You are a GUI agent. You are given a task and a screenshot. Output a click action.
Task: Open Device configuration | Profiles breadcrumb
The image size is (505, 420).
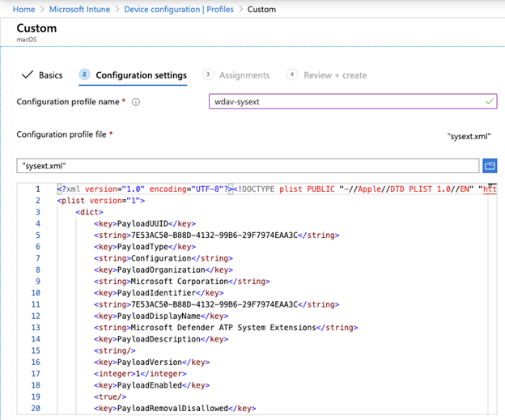[179, 10]
